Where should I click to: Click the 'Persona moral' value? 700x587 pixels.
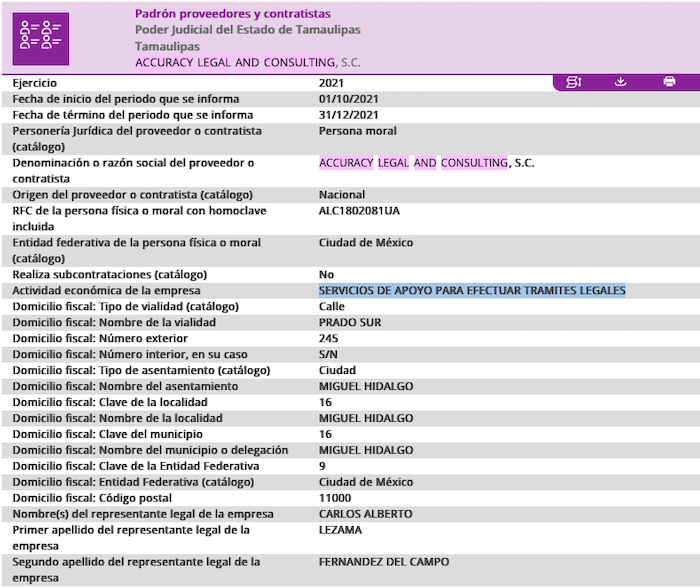[357, 131]
